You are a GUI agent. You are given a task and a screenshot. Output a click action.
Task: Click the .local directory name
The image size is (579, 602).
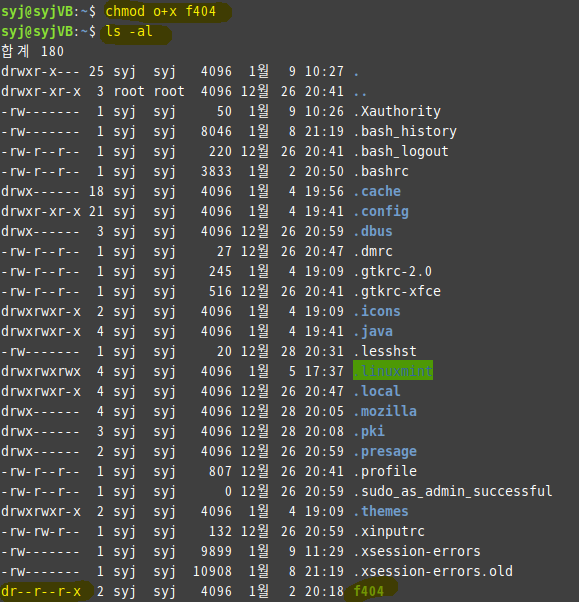[377, 391]
